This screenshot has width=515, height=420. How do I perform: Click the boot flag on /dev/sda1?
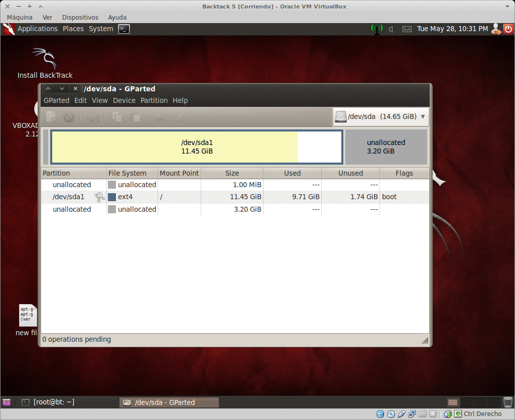389,197
